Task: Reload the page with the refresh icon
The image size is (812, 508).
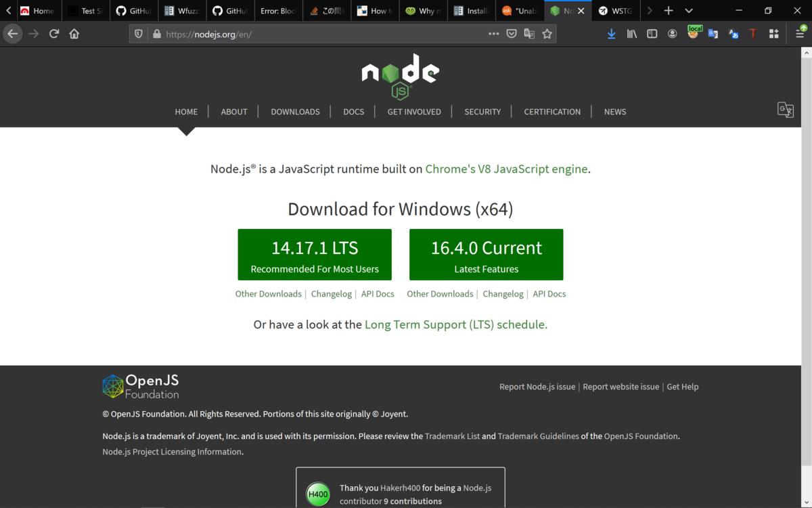Action: pos(54,34)
